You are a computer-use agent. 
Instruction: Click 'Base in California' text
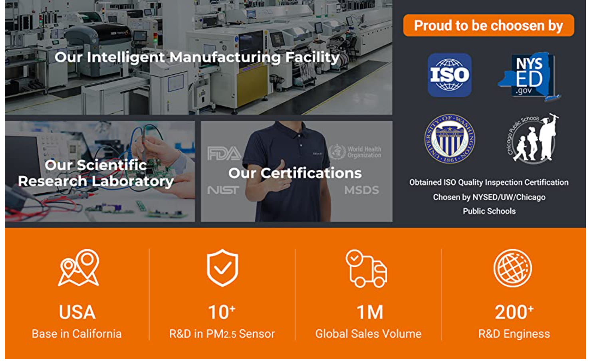(77, 334)
